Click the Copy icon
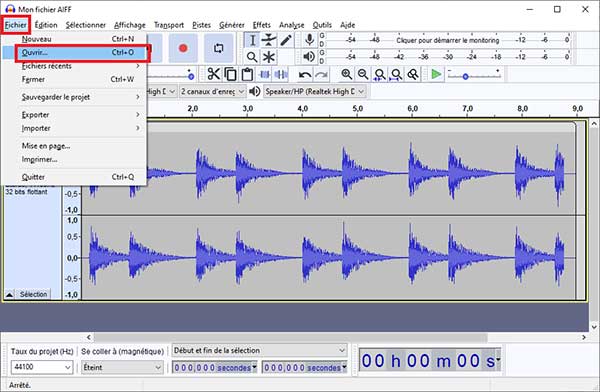600x392 pixels. pos(230,74)
